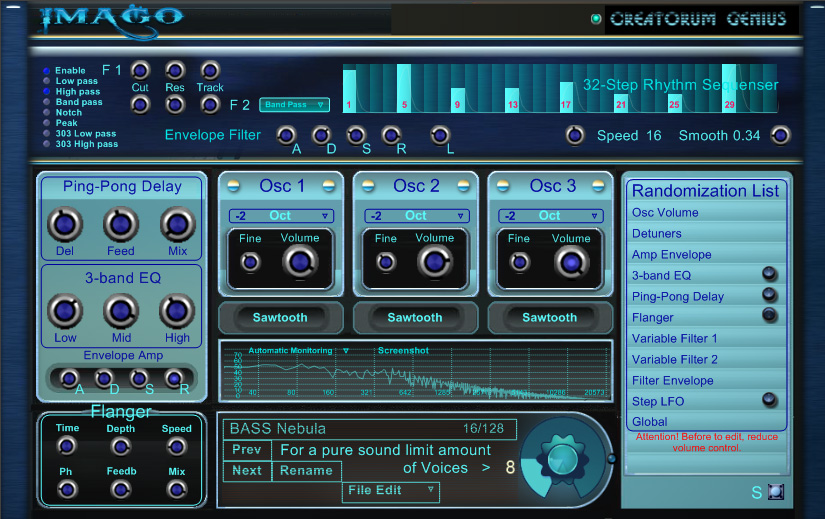Click the F1 Track knob
The width and height of the screenshot is (825, 519).
point(210,70)
